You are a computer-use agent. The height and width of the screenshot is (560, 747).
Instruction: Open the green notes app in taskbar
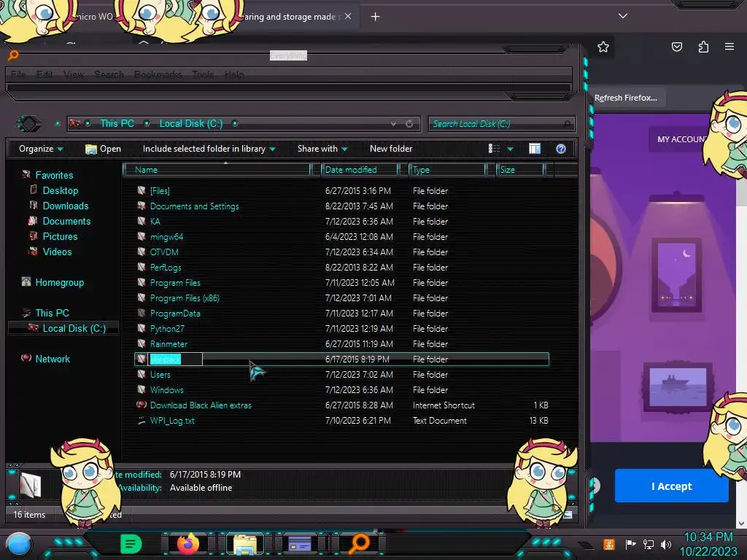[x=131, y=544]
